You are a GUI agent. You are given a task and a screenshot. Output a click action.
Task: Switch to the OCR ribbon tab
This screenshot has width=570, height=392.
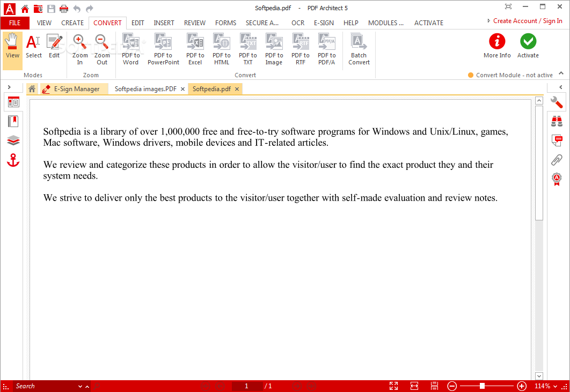coord(298,23)
